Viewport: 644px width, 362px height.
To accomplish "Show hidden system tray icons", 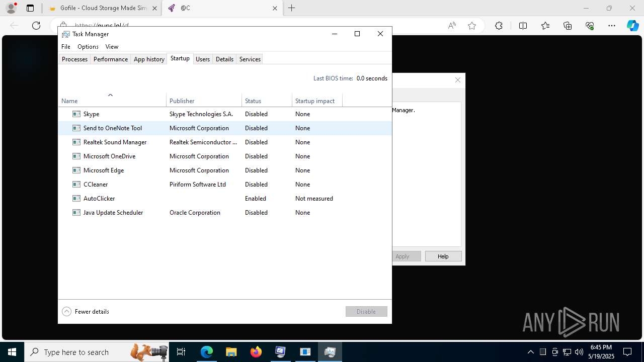I will click(x=530, y=352).
